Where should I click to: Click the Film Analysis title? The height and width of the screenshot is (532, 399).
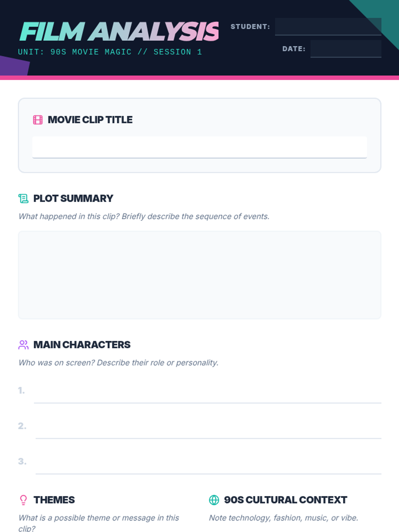tap(119, 32)
